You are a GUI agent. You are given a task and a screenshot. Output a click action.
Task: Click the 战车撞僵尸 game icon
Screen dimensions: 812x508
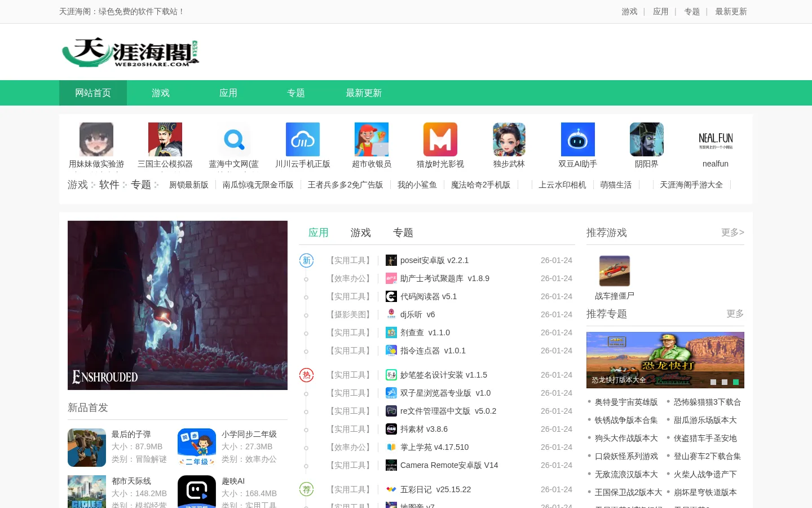[x=615, y=271]
